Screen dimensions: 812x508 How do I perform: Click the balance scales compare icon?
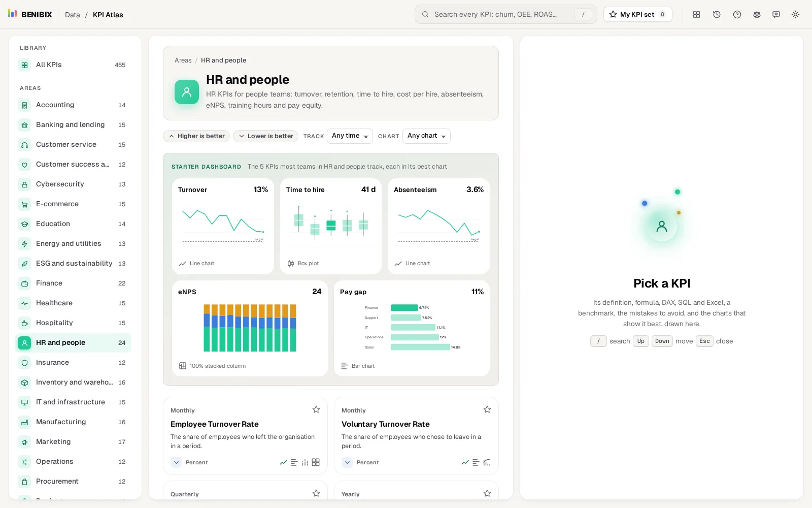point(757,15)
